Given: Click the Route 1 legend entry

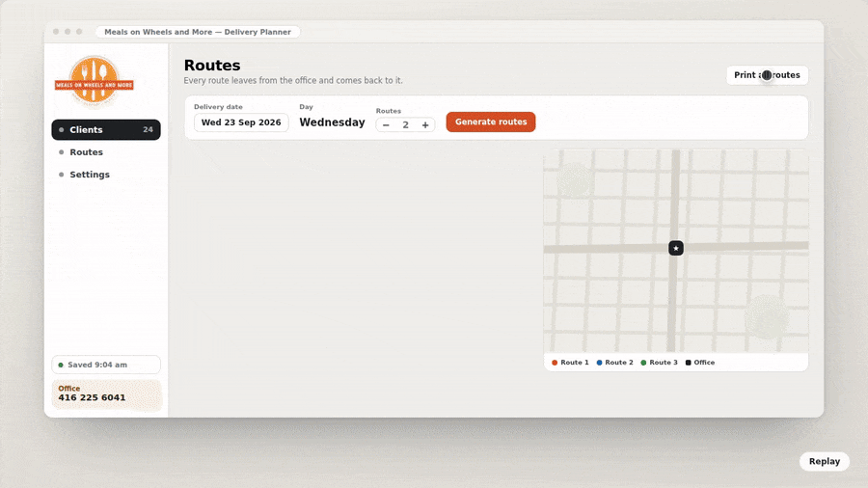Looking at the screenshot, I should click(570, 363).
